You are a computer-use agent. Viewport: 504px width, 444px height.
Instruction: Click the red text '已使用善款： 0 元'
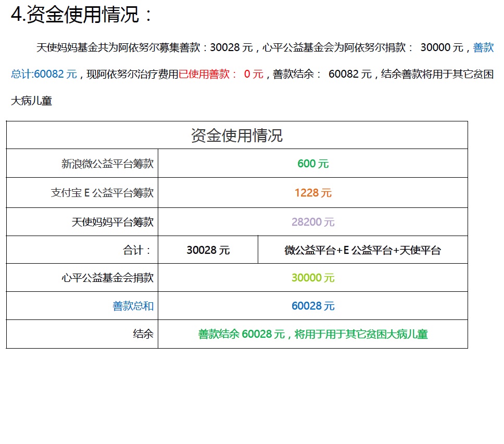(x=221, y=74)
